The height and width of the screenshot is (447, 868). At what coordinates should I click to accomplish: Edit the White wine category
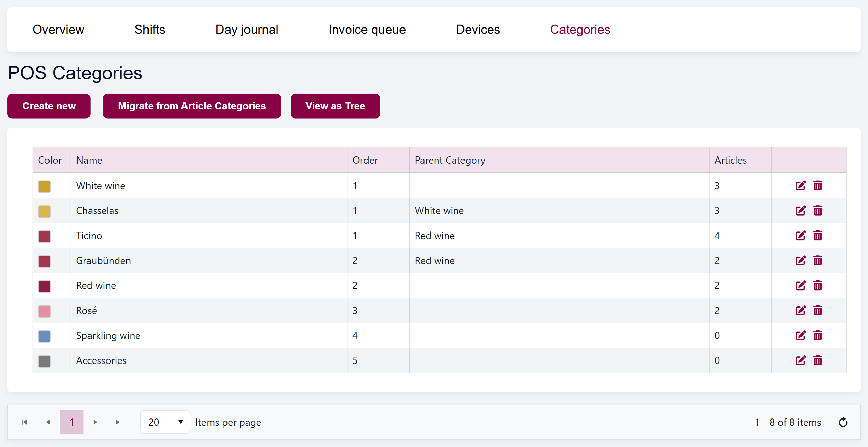click(801, 186)
